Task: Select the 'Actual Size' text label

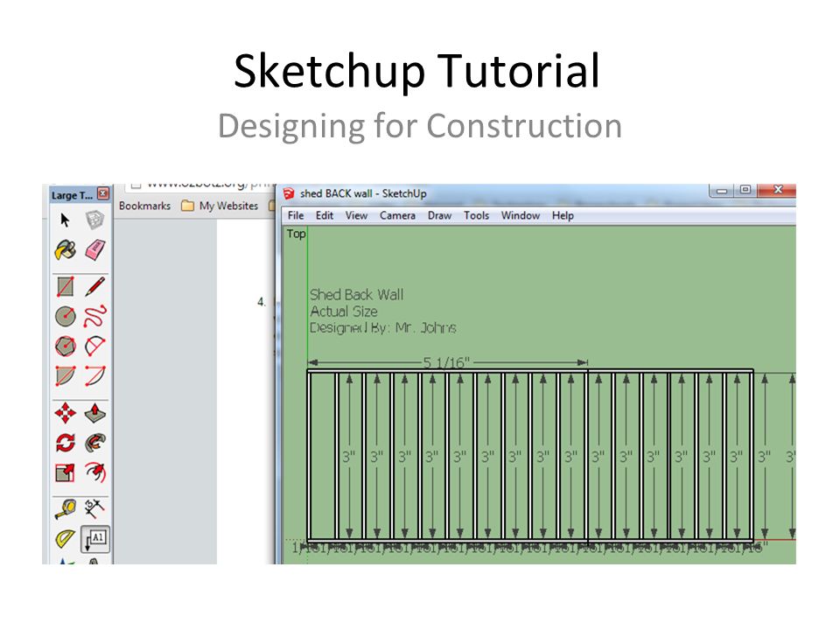Action: click(344, 311)
